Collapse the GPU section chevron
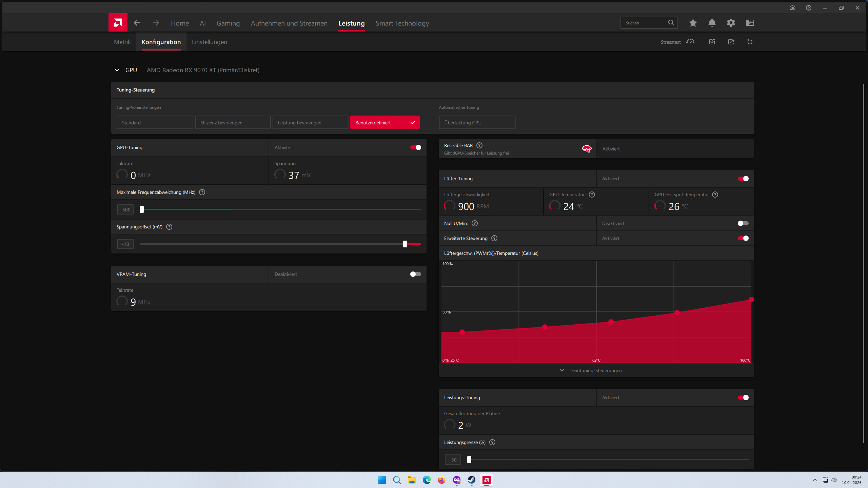 point(117,70)
